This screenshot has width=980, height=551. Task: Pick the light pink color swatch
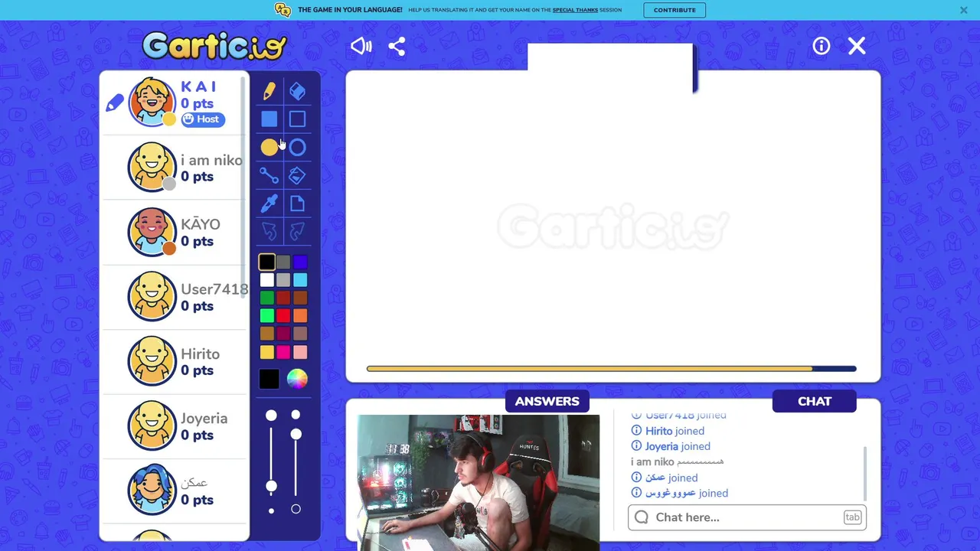click(300, 351)
